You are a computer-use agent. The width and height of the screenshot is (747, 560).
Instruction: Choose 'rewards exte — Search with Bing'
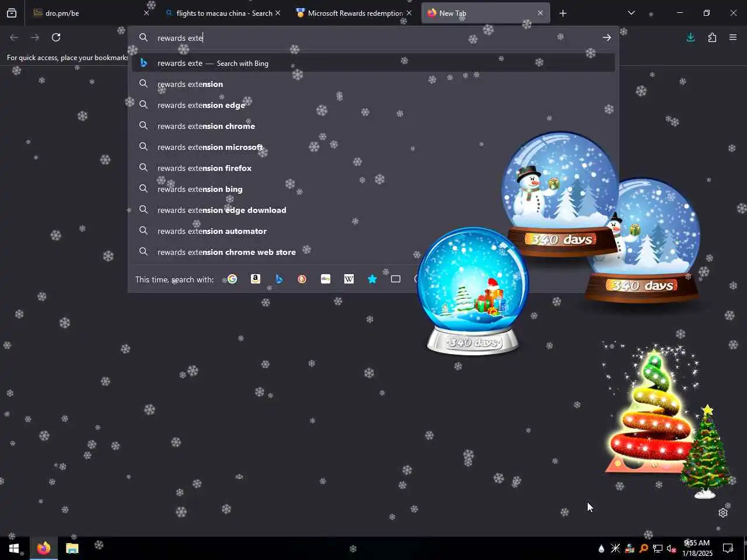(373, 63)
